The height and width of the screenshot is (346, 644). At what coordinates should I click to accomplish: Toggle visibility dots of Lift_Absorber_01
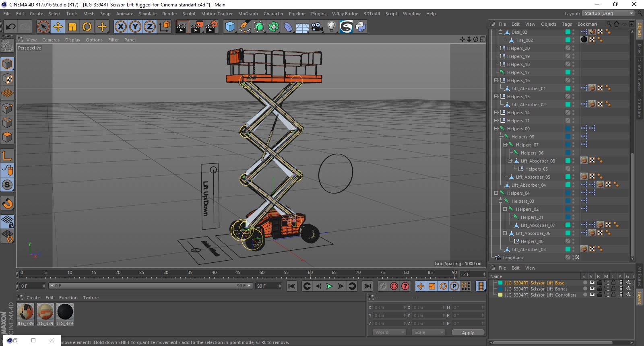(573, 89)
